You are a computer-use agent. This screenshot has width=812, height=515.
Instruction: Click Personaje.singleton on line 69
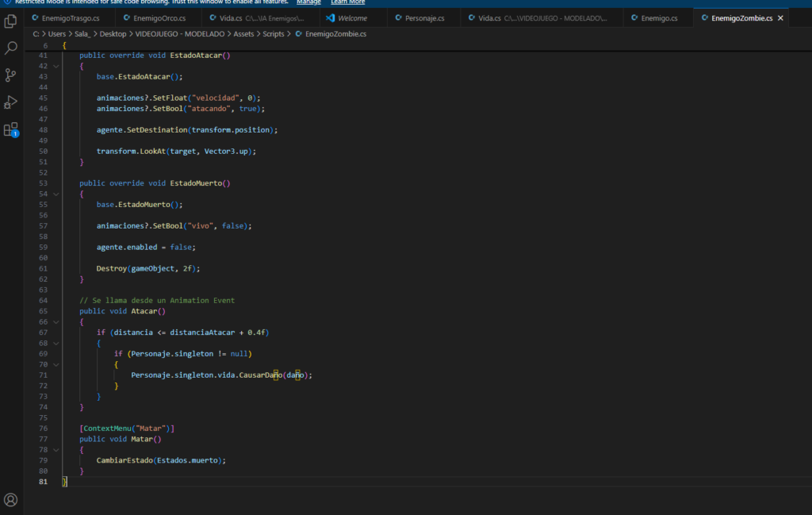[172, 354]
